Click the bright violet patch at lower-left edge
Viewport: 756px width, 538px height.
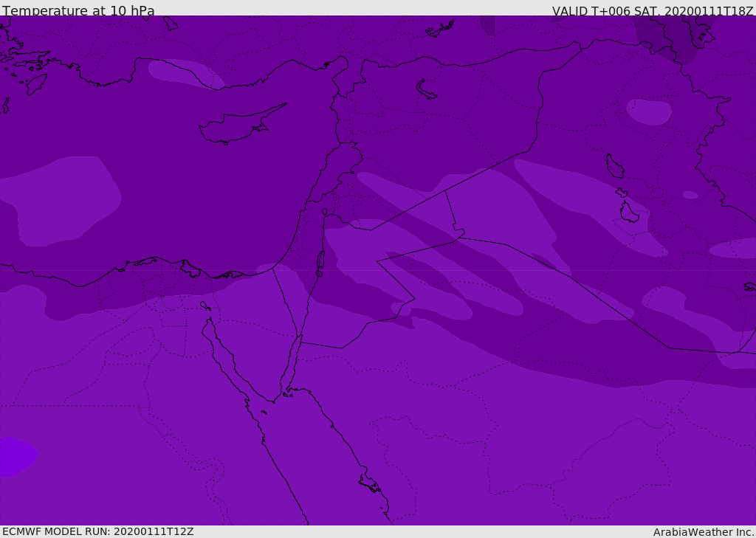[x=17, y=457]
